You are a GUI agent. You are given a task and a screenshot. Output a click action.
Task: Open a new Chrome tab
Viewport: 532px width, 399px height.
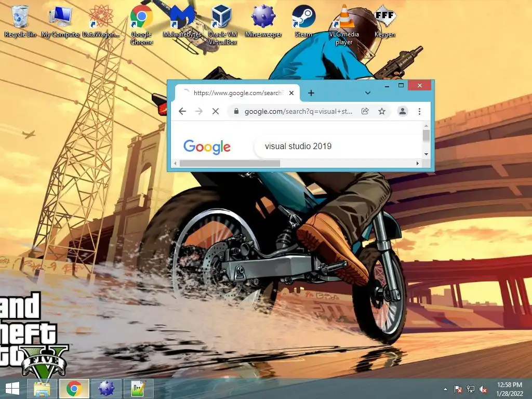click(x=311, y=93)
